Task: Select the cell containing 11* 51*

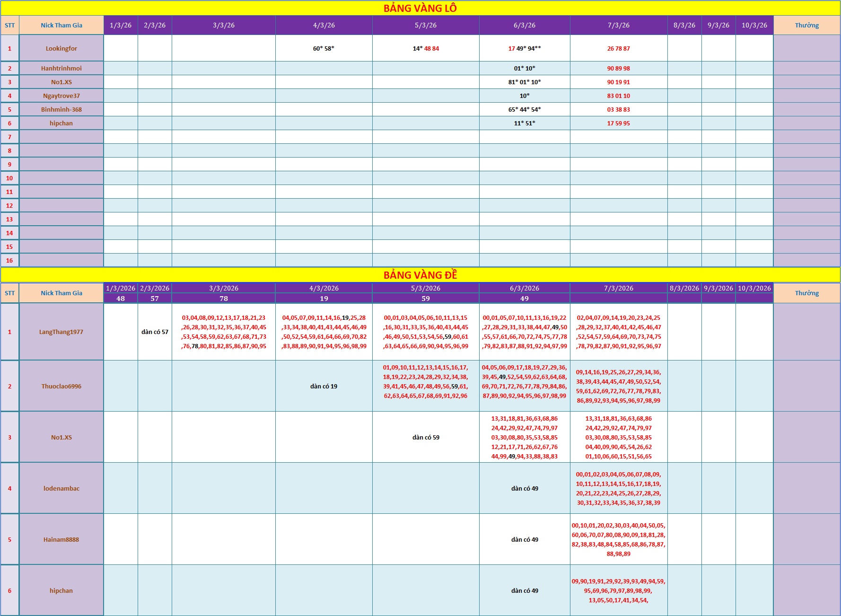Action: [x=525, y=123]
